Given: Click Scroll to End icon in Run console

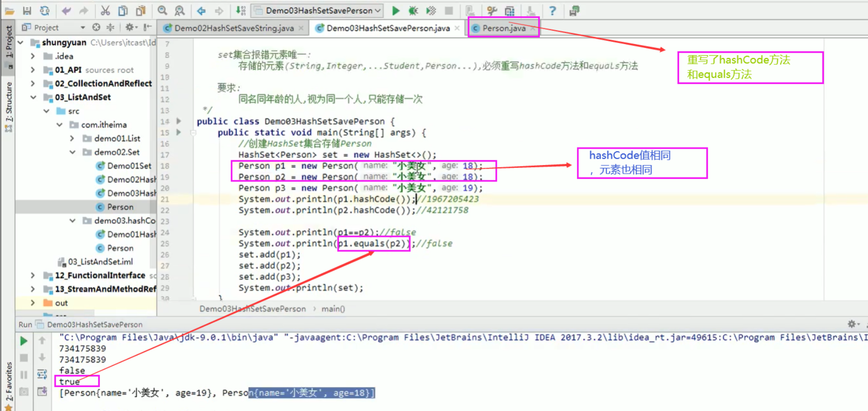Looking at the screenshot, I should (42, 391).
